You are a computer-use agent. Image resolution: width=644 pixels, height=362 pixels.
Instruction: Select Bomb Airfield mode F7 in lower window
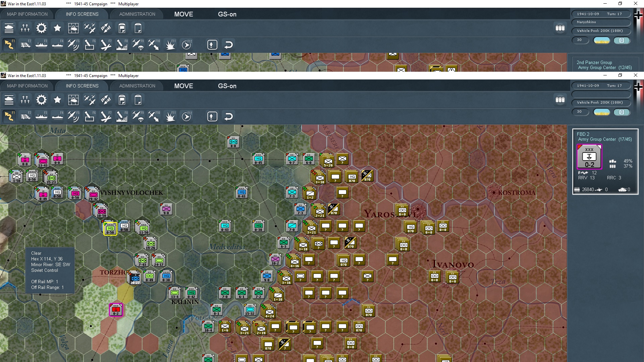106,117
